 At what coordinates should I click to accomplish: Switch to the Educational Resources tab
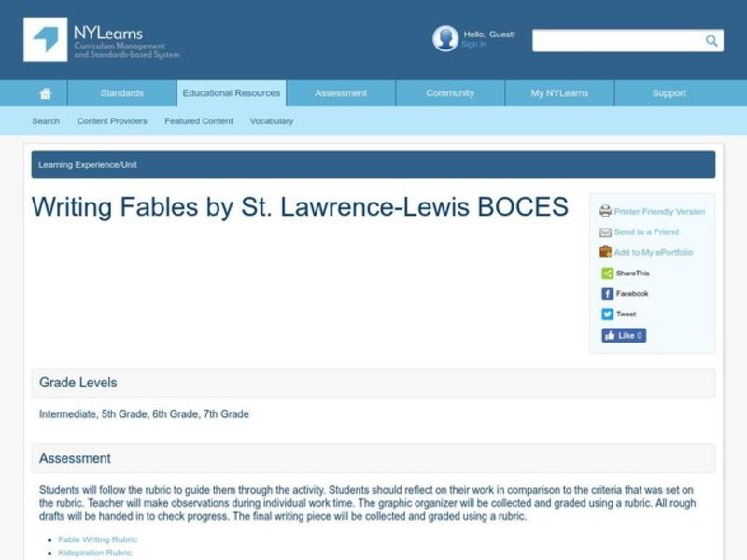[x=232, y=93]
